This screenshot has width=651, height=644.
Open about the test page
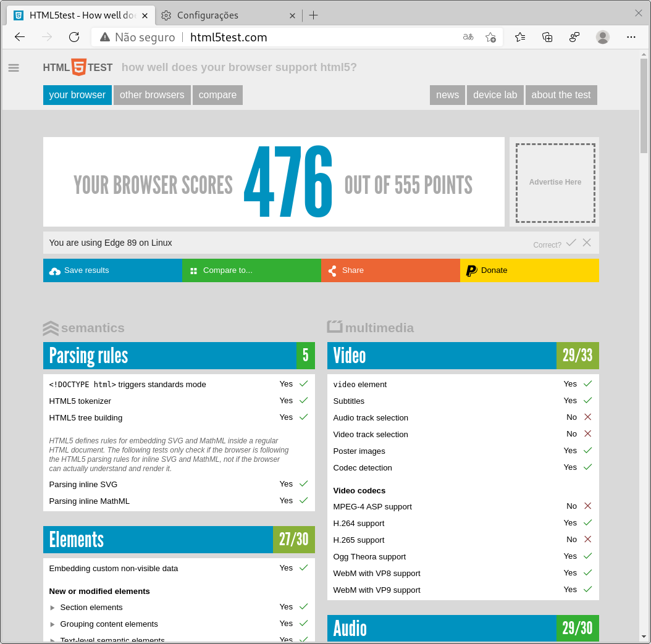click(x=561, y=95)
